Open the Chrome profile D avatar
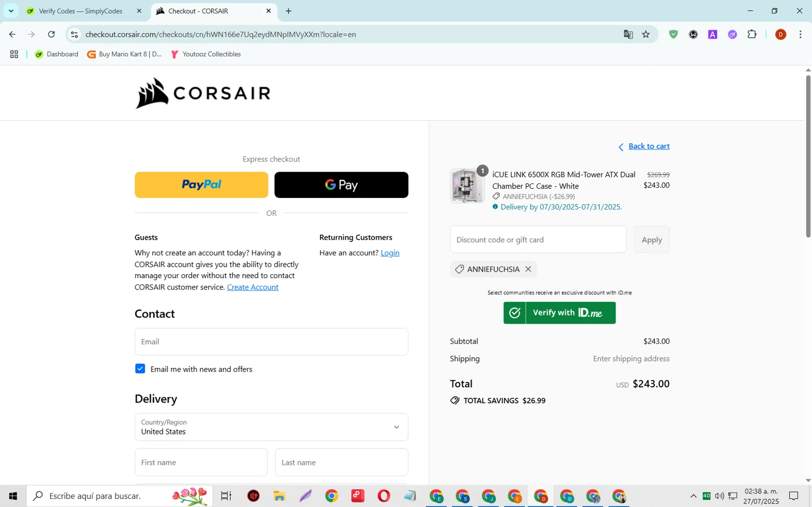Screen dimensions: 812x507 [x=781, y=34]
